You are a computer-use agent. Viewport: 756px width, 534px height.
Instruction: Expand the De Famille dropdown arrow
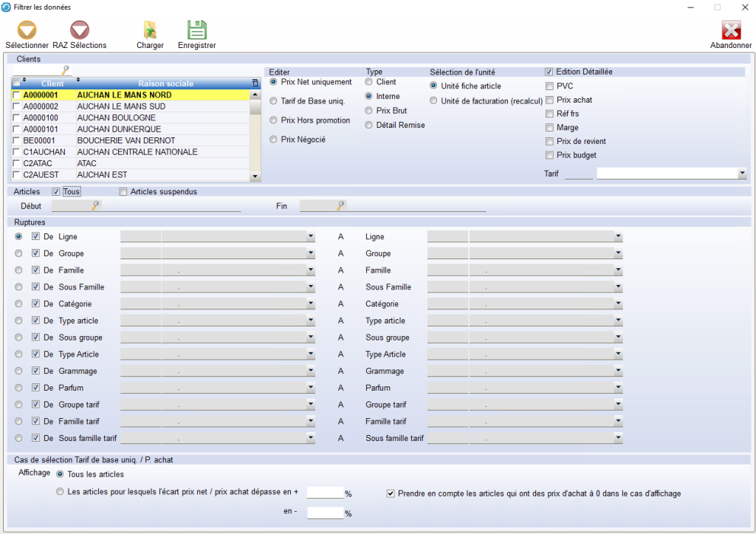pos(311,270)
